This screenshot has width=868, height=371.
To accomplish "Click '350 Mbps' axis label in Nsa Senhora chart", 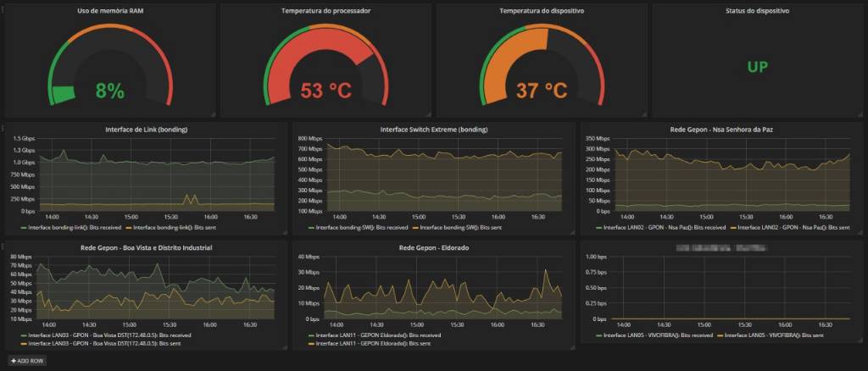I will 598,138.
